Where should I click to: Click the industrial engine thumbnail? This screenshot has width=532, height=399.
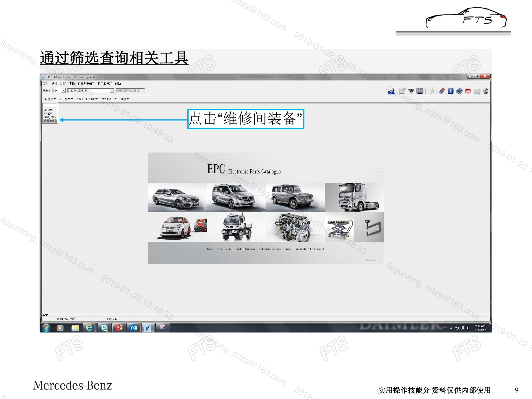click(295, 227)
